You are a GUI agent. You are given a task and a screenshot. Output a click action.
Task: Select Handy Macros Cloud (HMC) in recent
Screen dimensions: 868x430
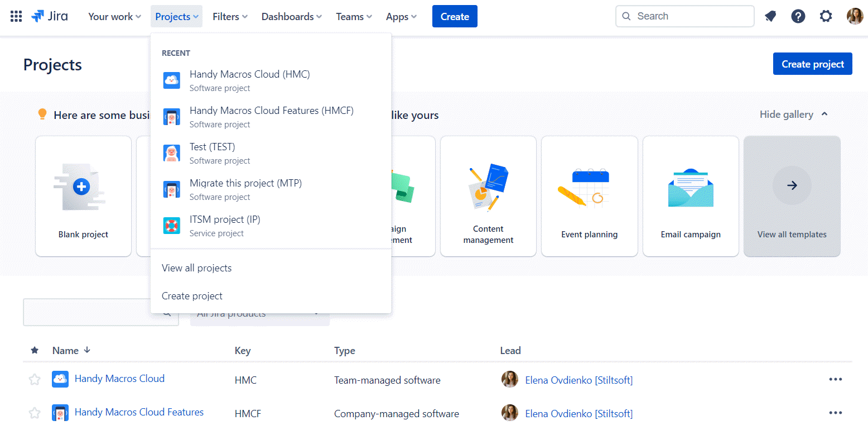[271, 80]
